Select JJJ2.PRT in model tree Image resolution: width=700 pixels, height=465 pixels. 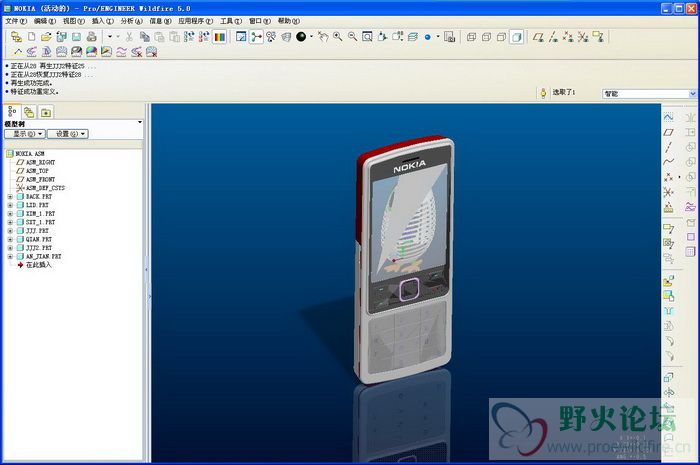point(34,248)
